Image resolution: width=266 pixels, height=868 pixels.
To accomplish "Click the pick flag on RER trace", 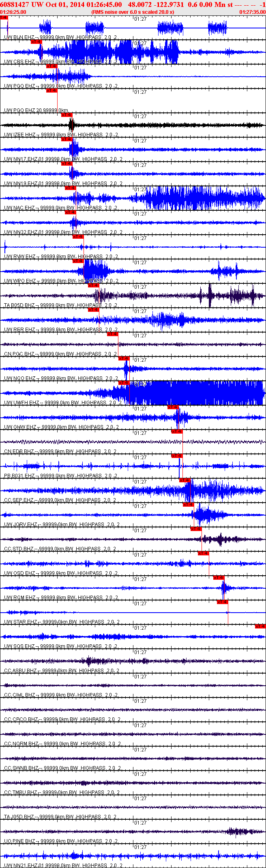I will pos(93,310).
